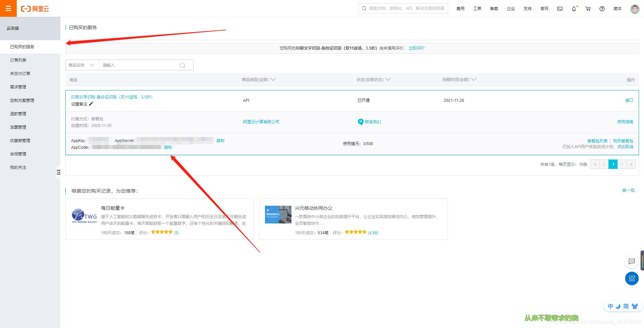Select 已购买的服务 in sidebar

click(30, 47)
